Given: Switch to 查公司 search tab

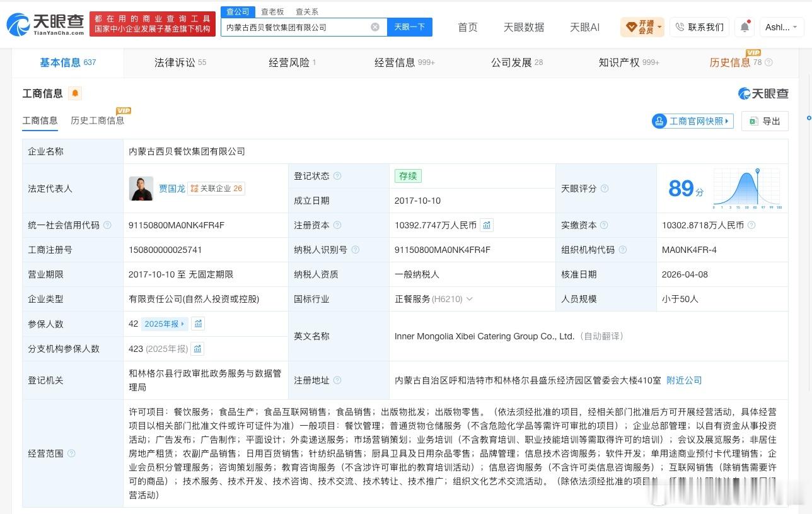Looking at the screenshot, I should tap(238, 11).
